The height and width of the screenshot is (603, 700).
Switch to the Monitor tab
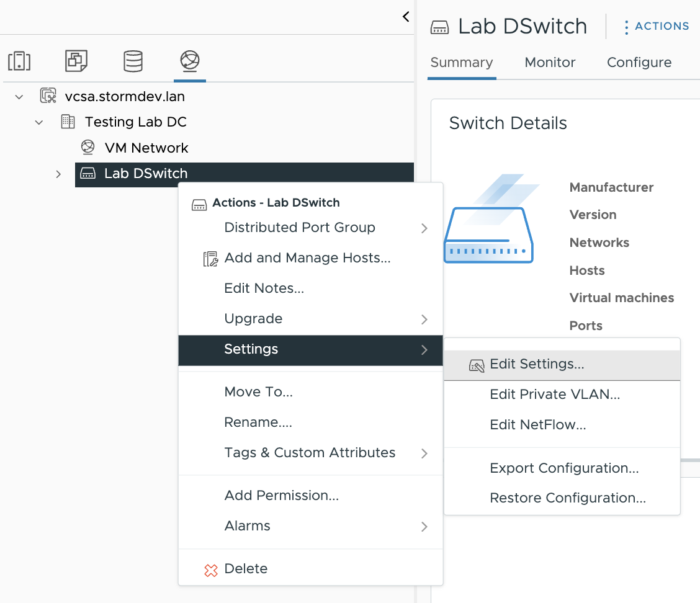[550, 63]
